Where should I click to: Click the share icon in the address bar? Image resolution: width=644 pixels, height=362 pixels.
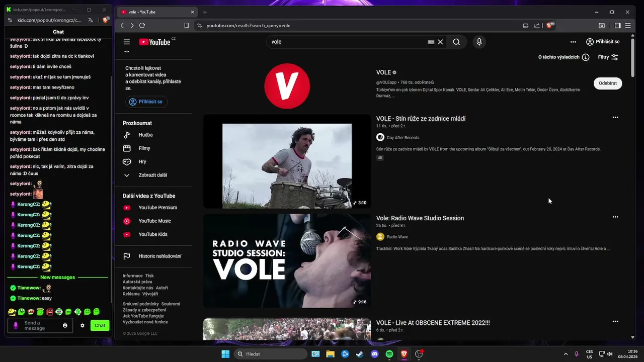pos(537,26)
